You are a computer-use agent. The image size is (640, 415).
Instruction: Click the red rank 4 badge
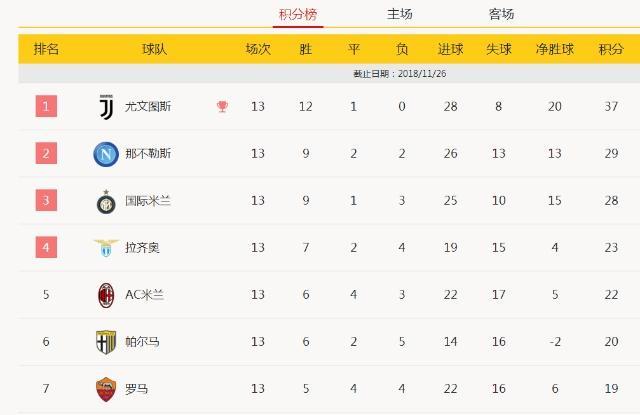(x=47, y=247)
